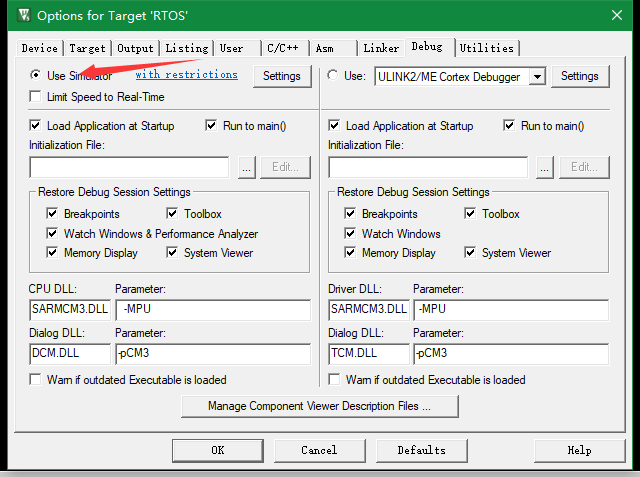Enable Limit Speed to Real-Time
Screen dimensions: 640x477
pyautogui.click(x=36, y=97)
